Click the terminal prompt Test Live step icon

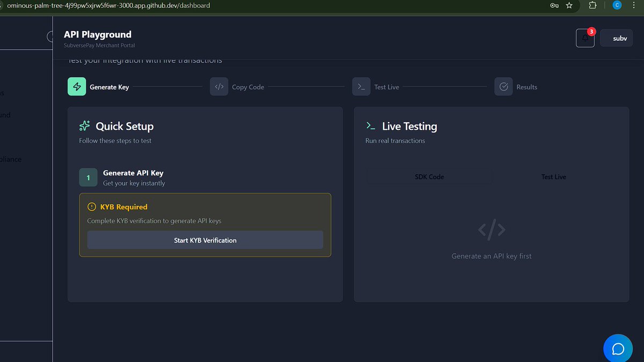pyautogui.click(x=361, y=87)
